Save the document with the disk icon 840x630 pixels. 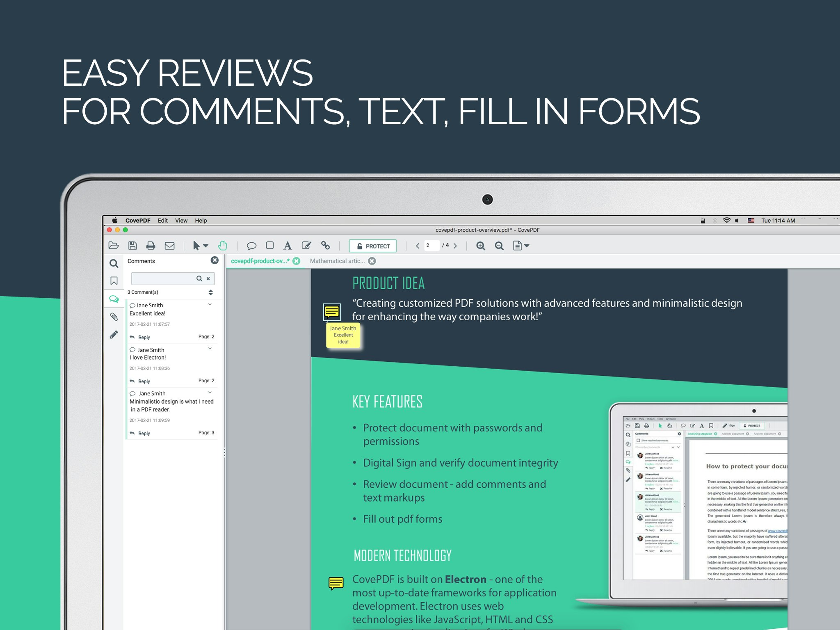pyautogui.click(x=132, y=245)
